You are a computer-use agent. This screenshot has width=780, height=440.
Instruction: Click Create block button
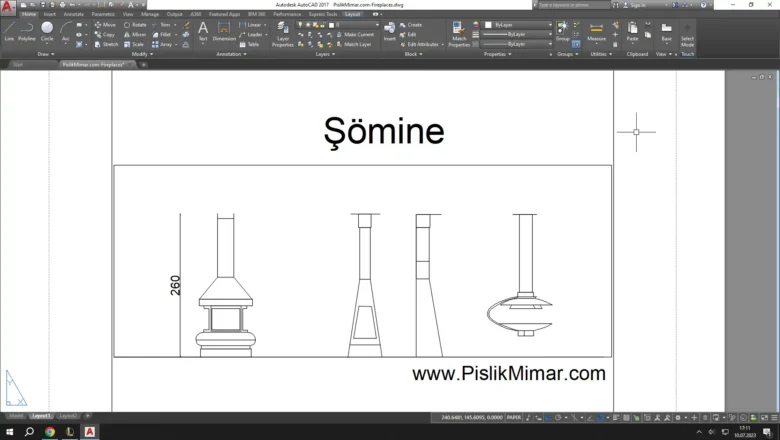411,24
